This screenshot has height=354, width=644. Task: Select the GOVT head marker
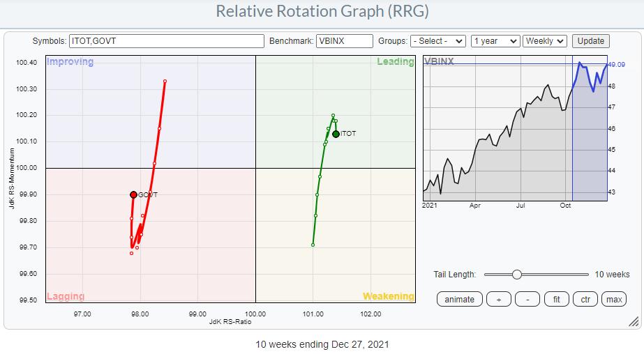pyautogui.click(x=133, y=194)
